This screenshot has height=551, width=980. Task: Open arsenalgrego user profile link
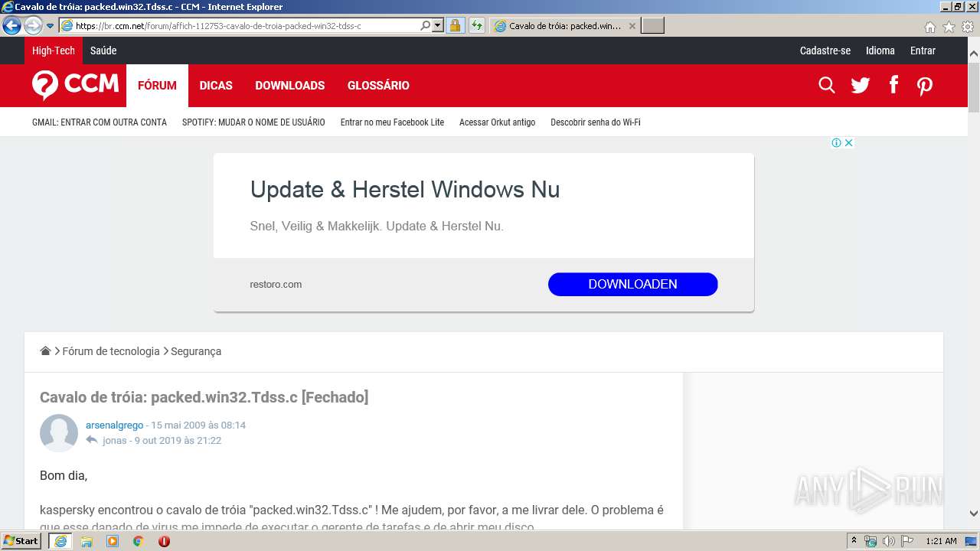[x=114, y=425]
